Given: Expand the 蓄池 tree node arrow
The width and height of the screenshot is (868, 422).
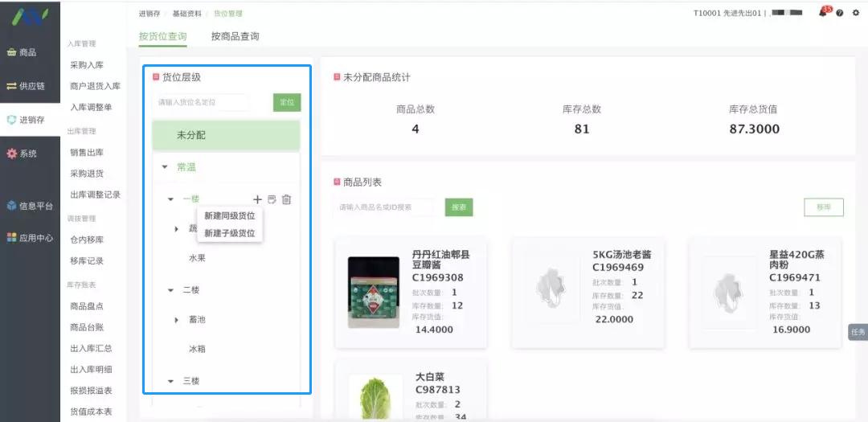Looking at the screenshot, I should click(x=177, y=320).
